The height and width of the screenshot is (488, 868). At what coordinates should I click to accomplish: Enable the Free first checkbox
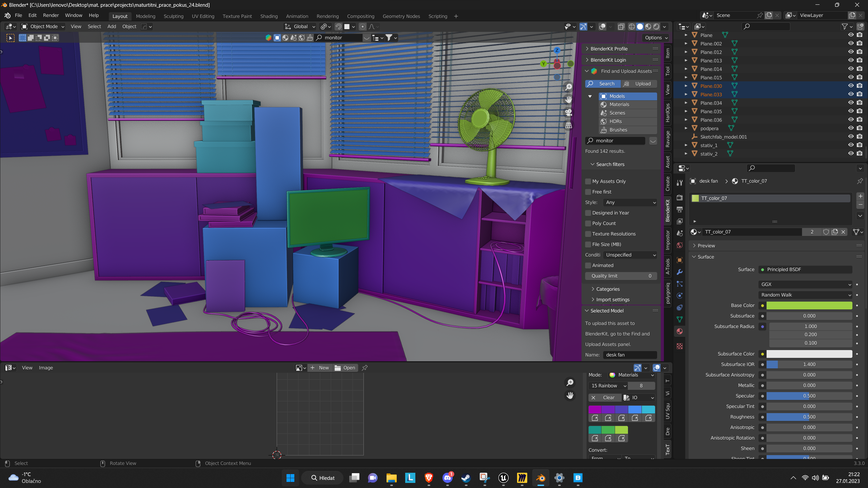coord(588,192)
